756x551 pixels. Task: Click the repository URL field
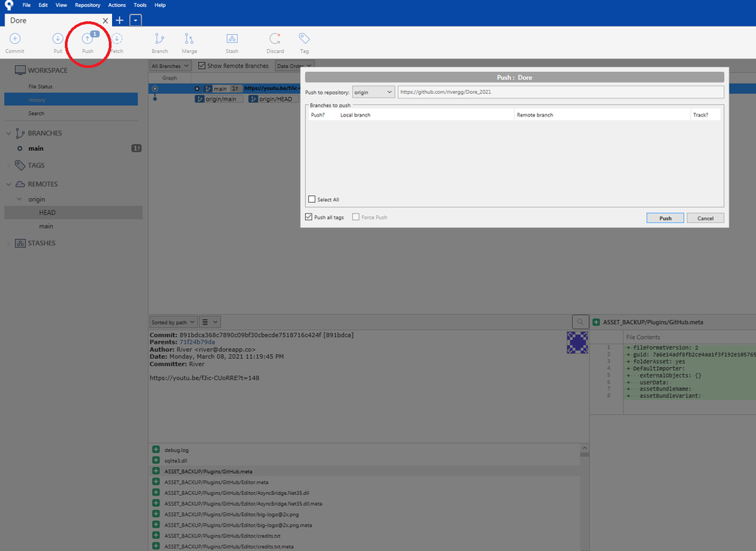pos(561,92)
